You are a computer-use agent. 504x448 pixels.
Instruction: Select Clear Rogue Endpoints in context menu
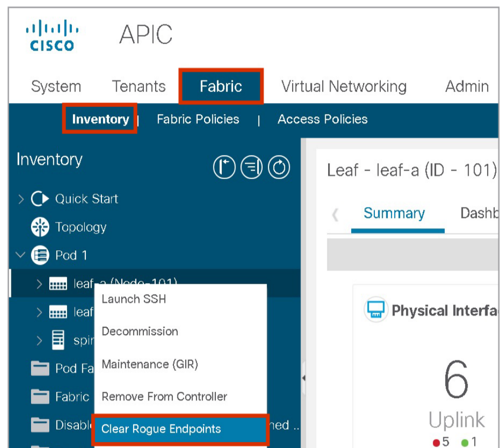click(161, 429)
